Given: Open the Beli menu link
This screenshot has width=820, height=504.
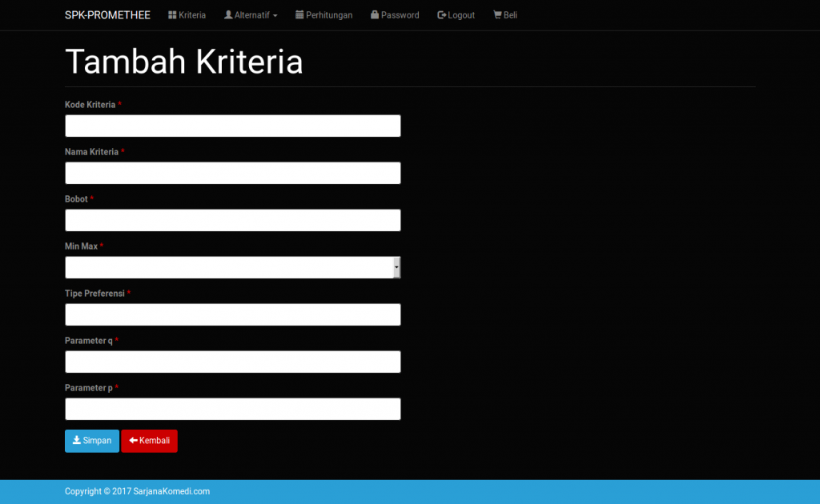Looking at the screenshot, I should coord(505,15).
